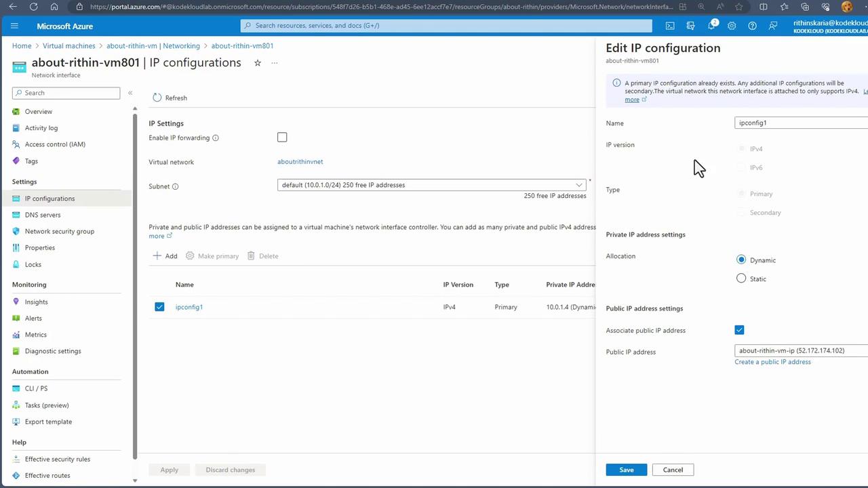Screen dimensions: 868x488
Task: Click the Refresh button
Action: tap(170, 98)
